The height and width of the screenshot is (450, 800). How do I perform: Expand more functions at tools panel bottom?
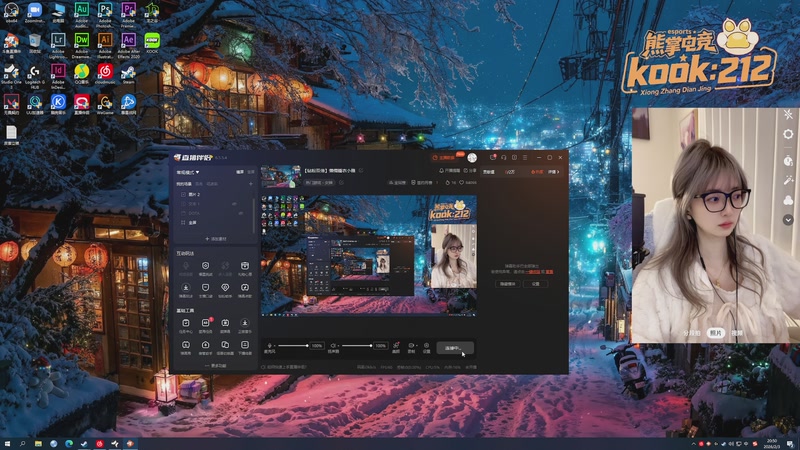click(x=215, y=366)
